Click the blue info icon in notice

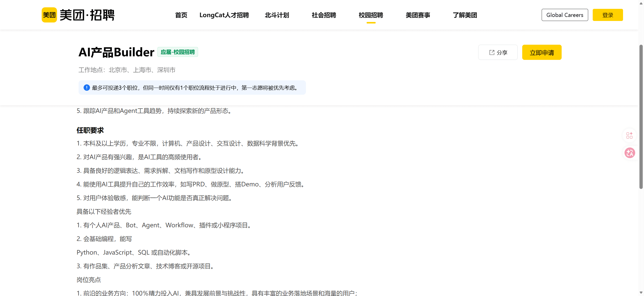(87, 88)
